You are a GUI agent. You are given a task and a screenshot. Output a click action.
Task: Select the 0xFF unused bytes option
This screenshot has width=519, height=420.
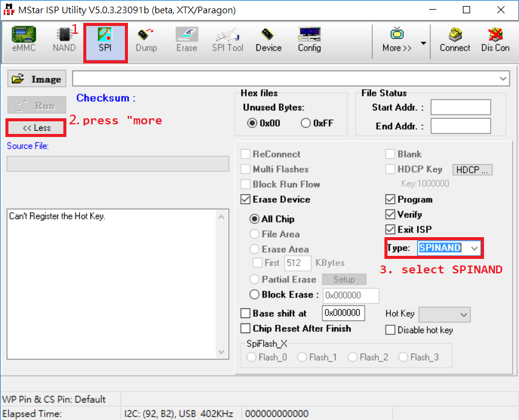coord(305,123)
